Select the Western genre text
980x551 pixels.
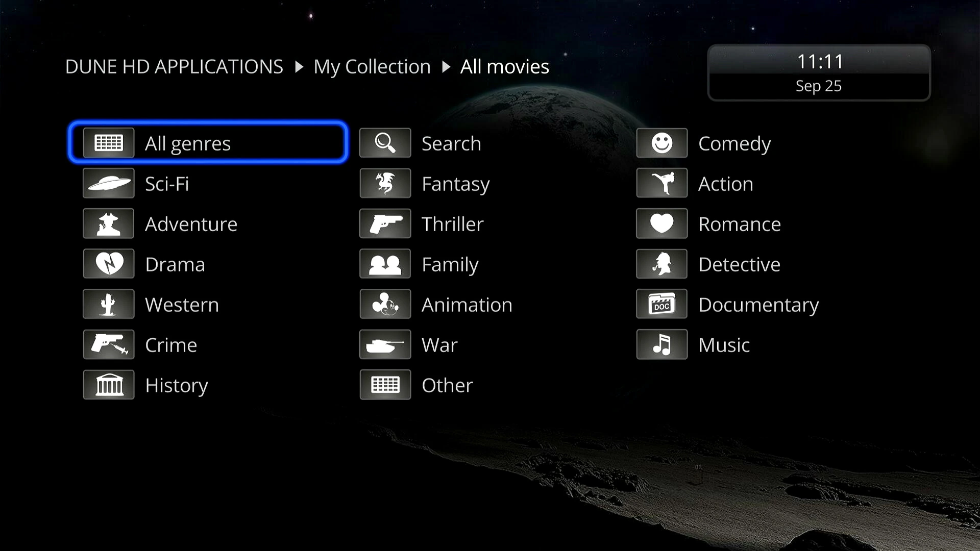point(182,305)
